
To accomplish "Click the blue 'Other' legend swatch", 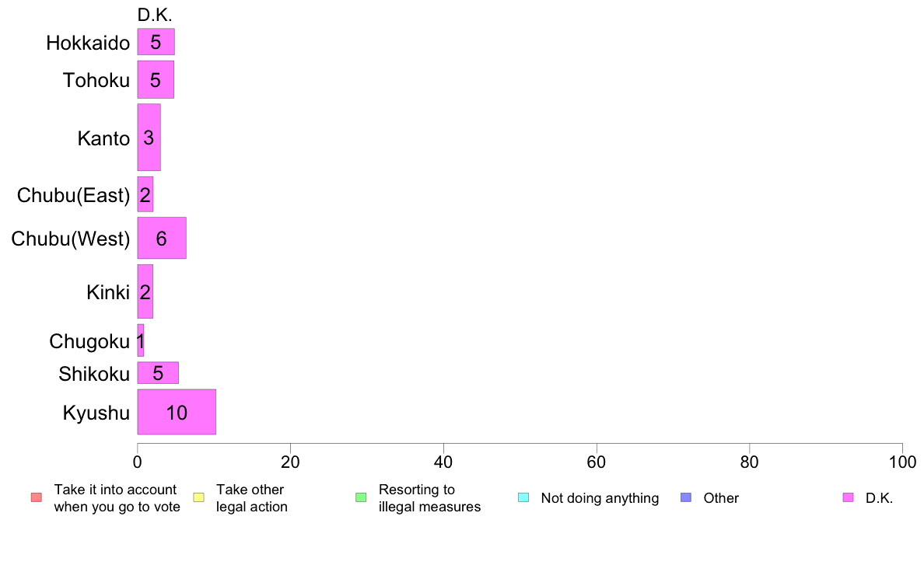I will [x=686, y=497].
